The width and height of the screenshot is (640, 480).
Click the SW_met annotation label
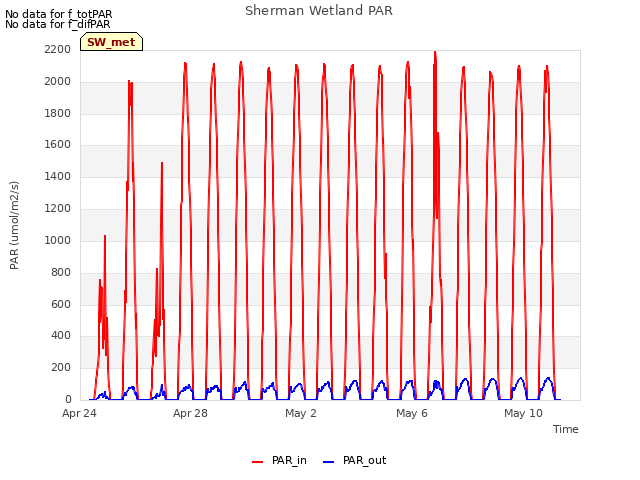[111, 42]
